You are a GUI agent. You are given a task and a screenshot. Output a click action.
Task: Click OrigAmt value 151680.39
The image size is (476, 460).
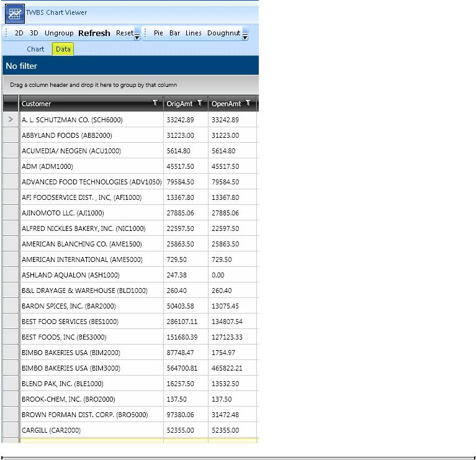(x=182, y=336)
